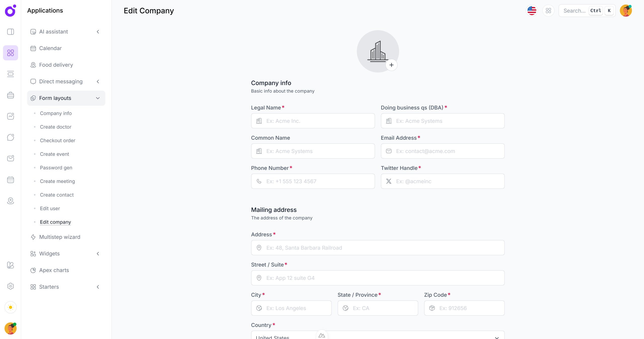Screen dimensions: 644x339
Task: Toggle light/dark theme sun button
Action: 11,307
